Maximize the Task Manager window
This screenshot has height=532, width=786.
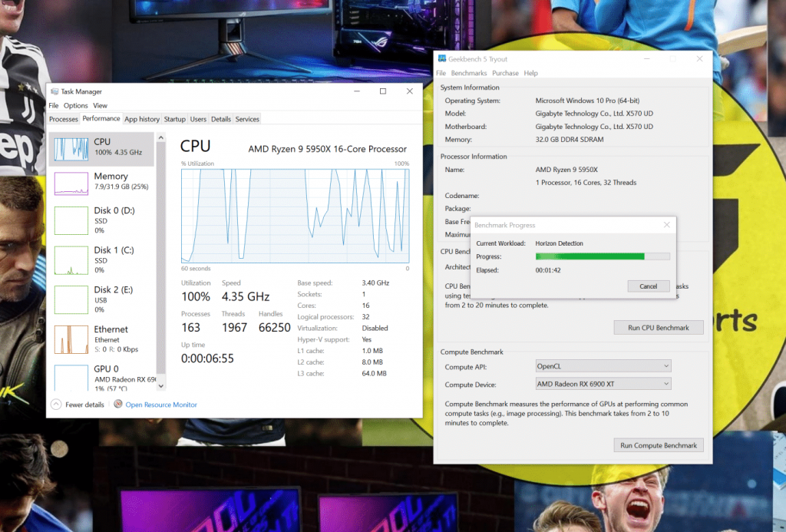383,91
